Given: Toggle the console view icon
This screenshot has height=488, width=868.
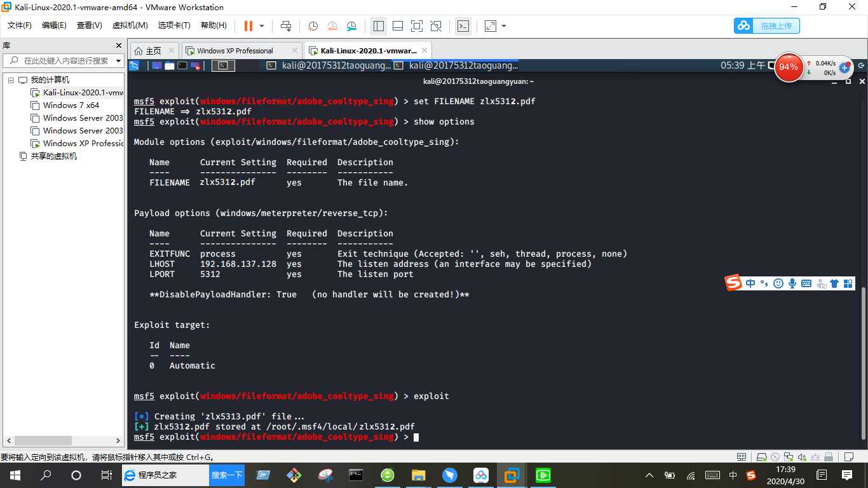Looking at the screenshot, I should click(463, 26).
